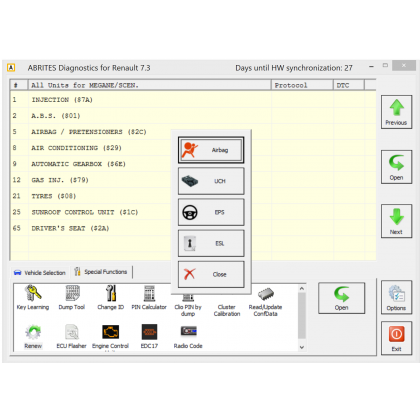Select A.B.S. ($01) row
This screenshot has width=420, height=420.
point(193,116)
